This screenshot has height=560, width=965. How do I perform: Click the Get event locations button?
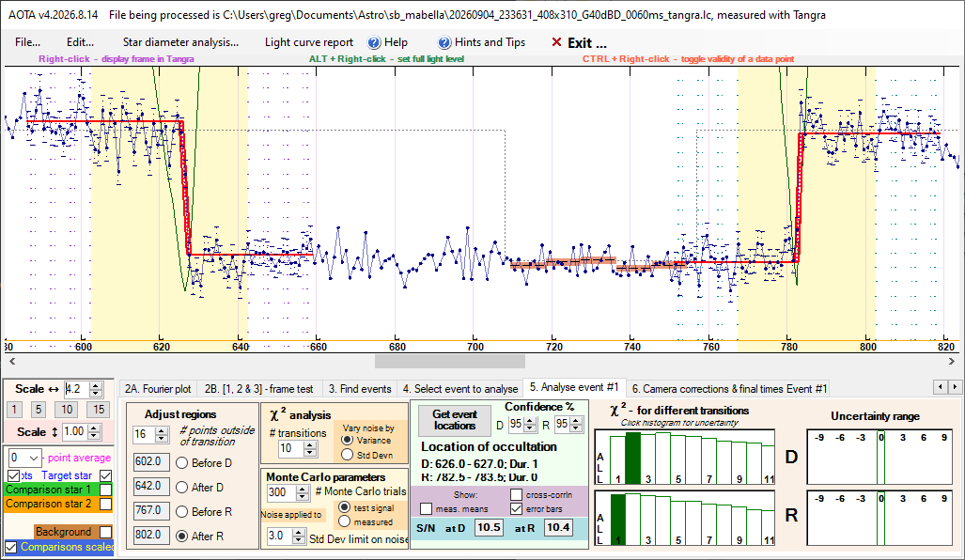(454, 420)
